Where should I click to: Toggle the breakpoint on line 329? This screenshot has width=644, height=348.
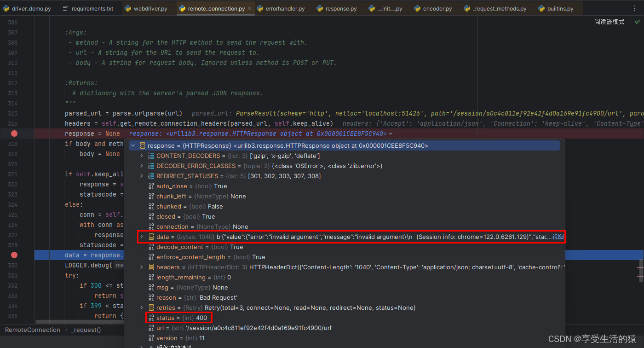(x=13, y=255)
